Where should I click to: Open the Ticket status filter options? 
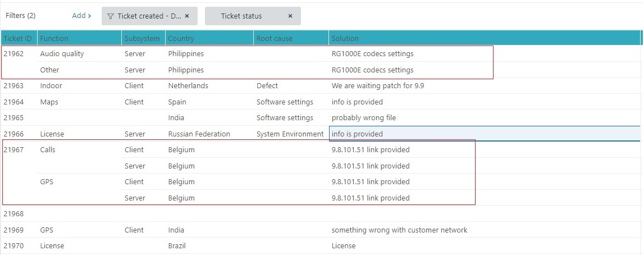click(241, 16)
